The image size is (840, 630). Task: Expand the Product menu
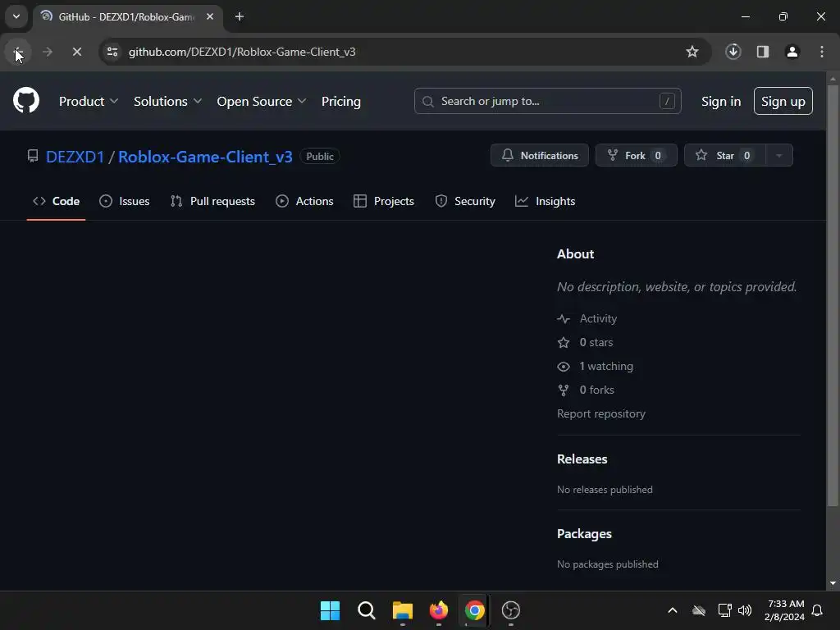[89, 101]
